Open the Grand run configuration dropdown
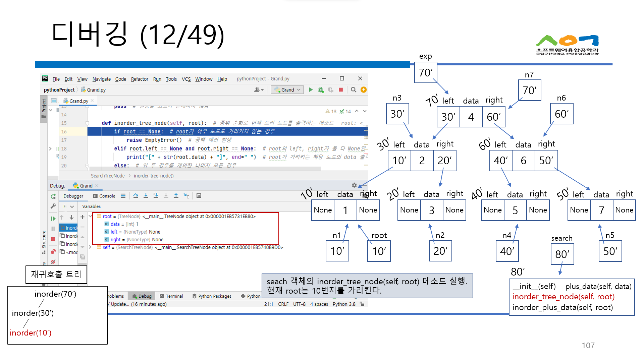Viewport: 644px width, 362px height. pos(288,90)
